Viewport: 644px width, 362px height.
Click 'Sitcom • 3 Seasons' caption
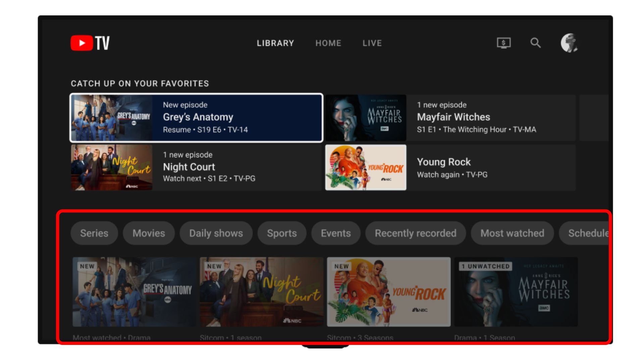pyautogui.click(x=360, y=338)
